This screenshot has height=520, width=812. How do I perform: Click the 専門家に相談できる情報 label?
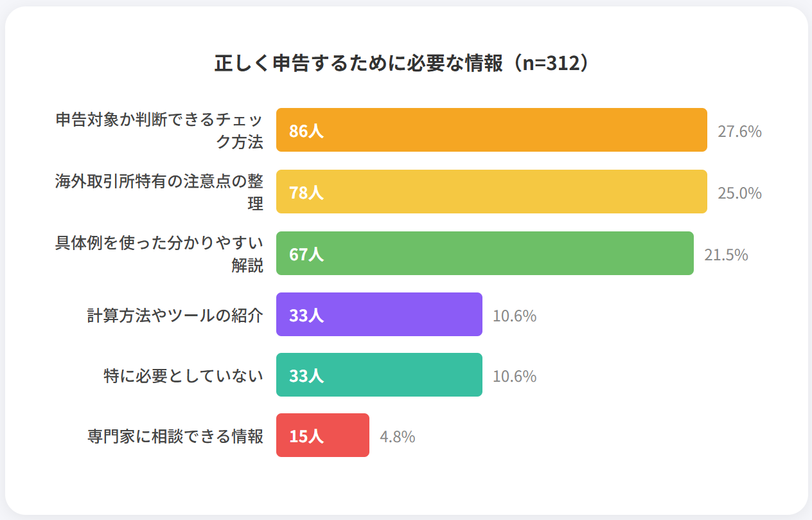(x=175, y=436)
